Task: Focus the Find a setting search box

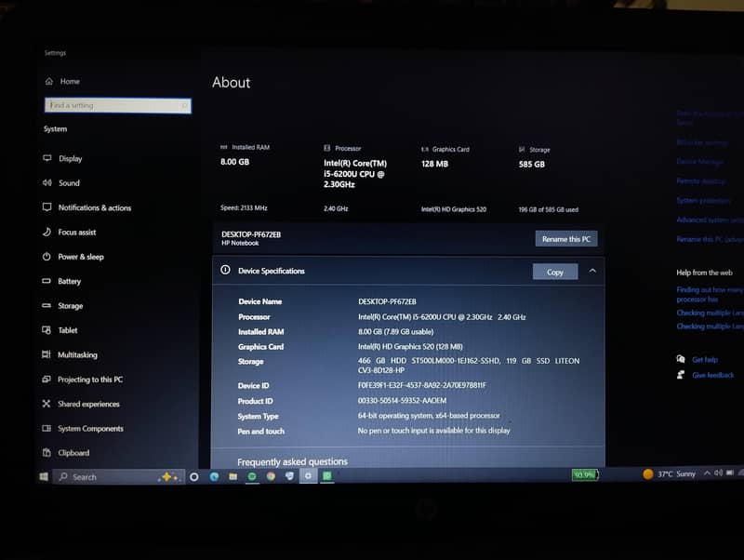Action: pyautogui.click(x=118, y=105)
